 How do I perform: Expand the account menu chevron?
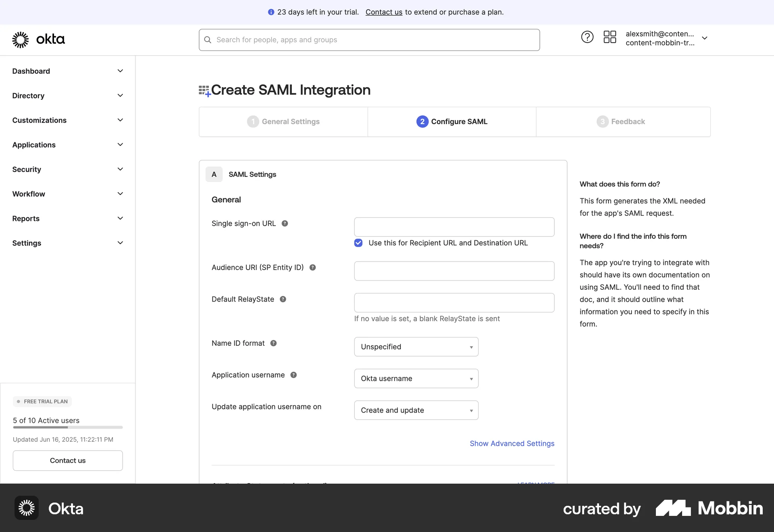[705, 38]
